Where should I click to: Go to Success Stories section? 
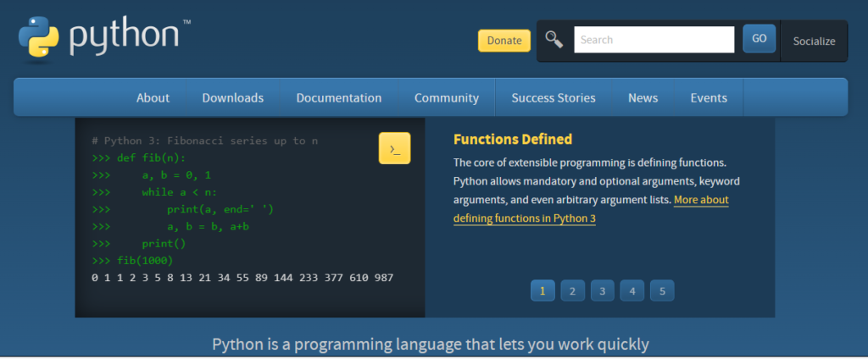(x=553, y=97)
